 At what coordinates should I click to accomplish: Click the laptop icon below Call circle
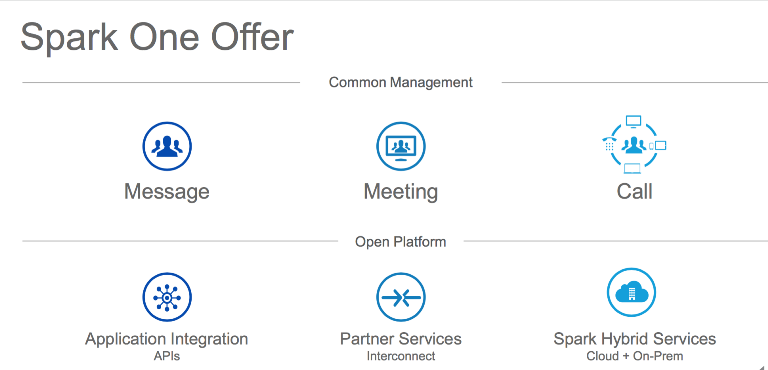(x=632, y=168)
